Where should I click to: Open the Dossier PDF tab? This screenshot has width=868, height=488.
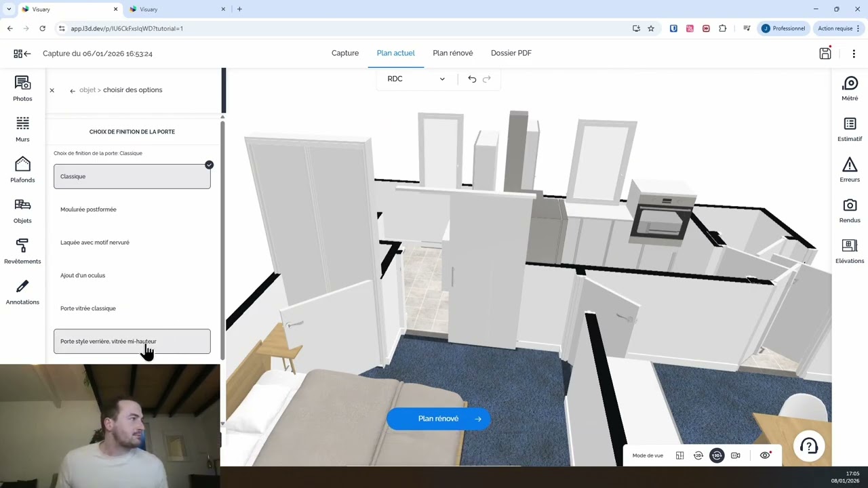click(511, 53)
